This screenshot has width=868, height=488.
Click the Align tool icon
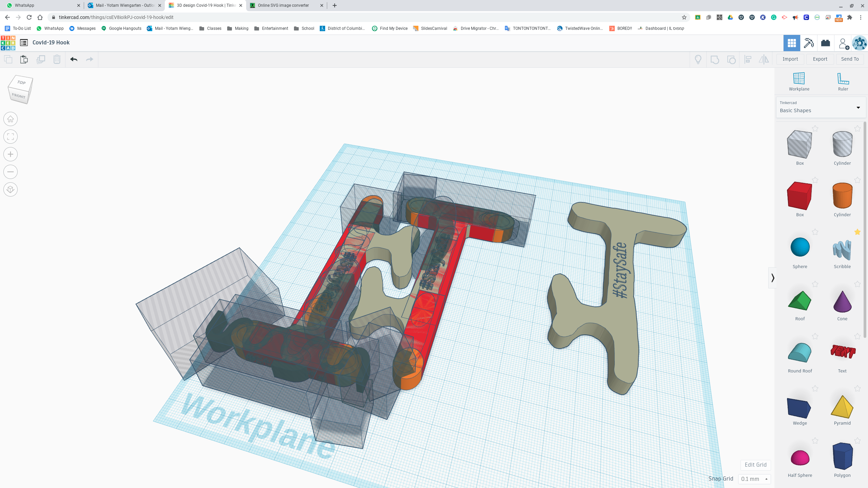[x=748, y=60]
